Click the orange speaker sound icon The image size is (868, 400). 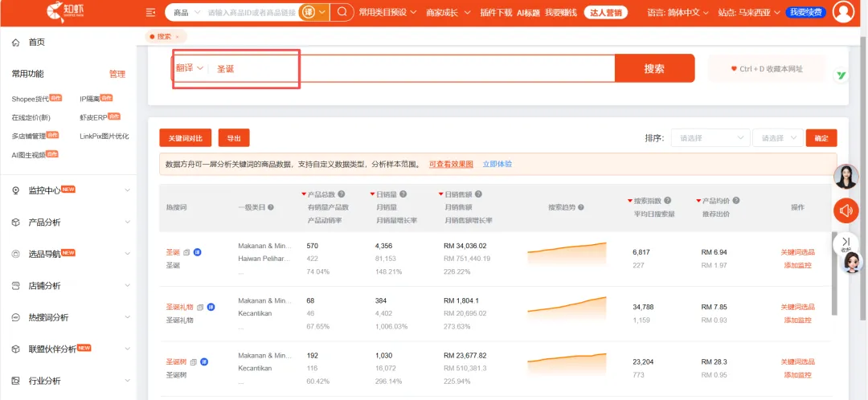point(845,210)
